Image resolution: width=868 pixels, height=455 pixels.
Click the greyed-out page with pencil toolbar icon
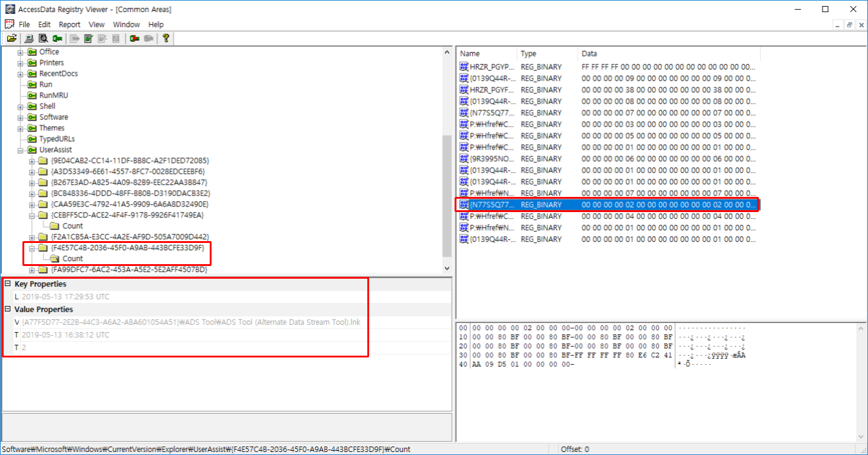(102, 38)
